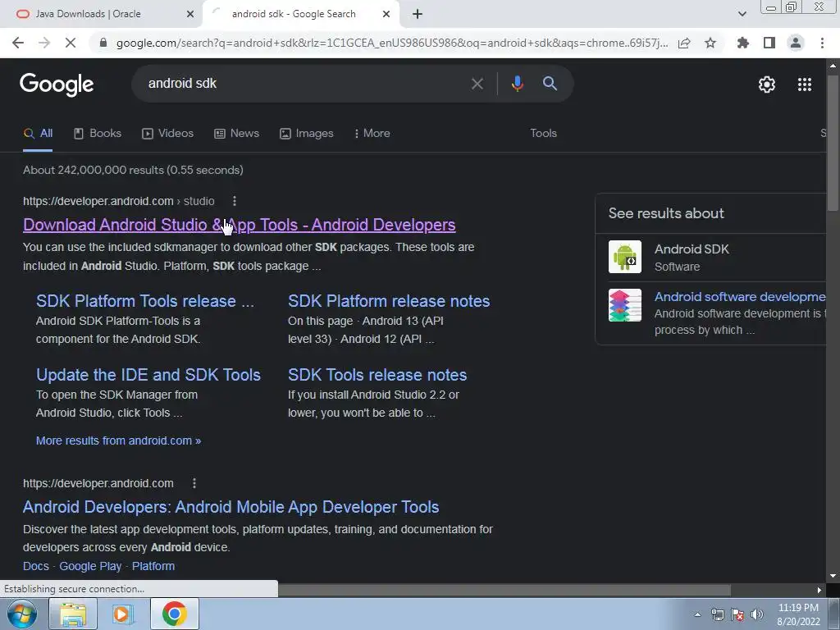This screenshot has height=630, width=840.
Task: Click the Chrome taskbar icon
Action: click(175, 614)
